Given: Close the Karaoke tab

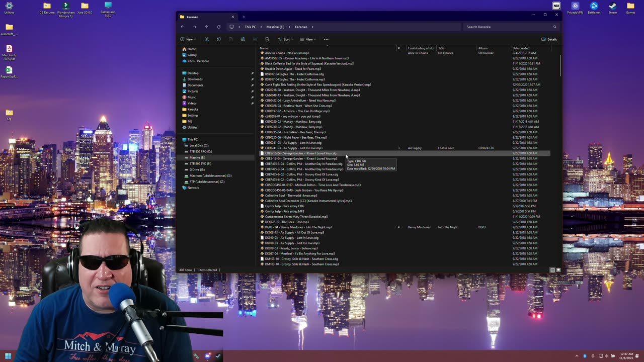Looking at the screenshot, I should 232,17.
